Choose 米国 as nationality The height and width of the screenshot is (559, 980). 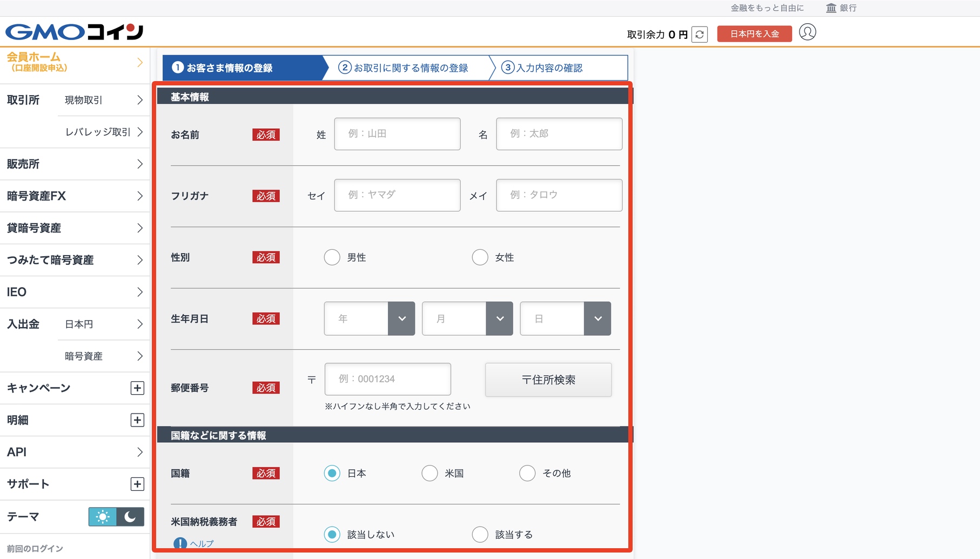click(x=429, y=473)
